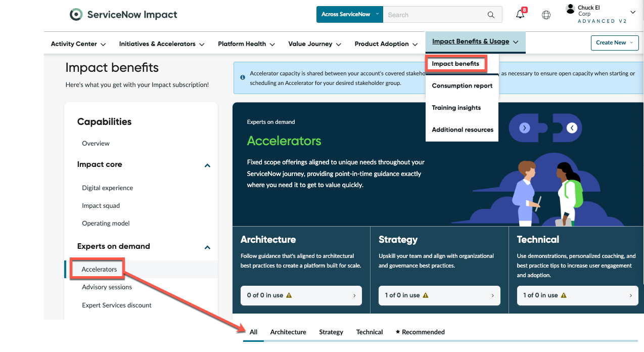This screenshot has height=352, width=644.
Task: Switch to the Recommended tab
Action: pyautogui.click(x=420, y=332)
